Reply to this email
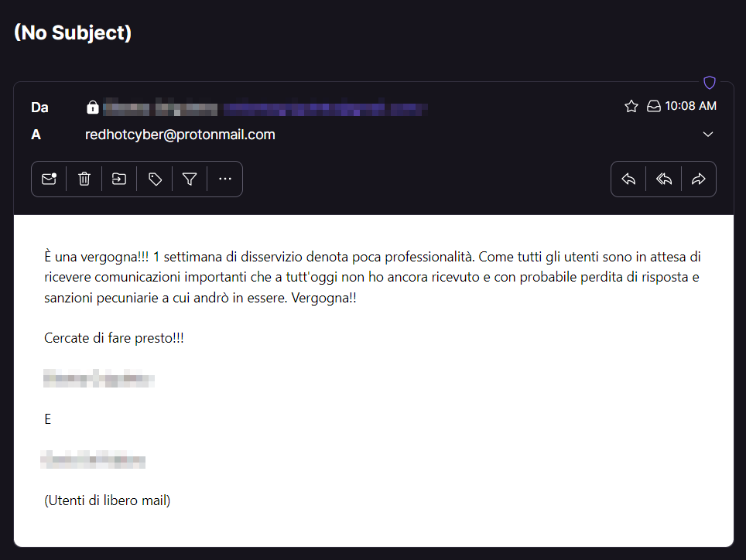 pyautogui.click(x=628, y=179)
